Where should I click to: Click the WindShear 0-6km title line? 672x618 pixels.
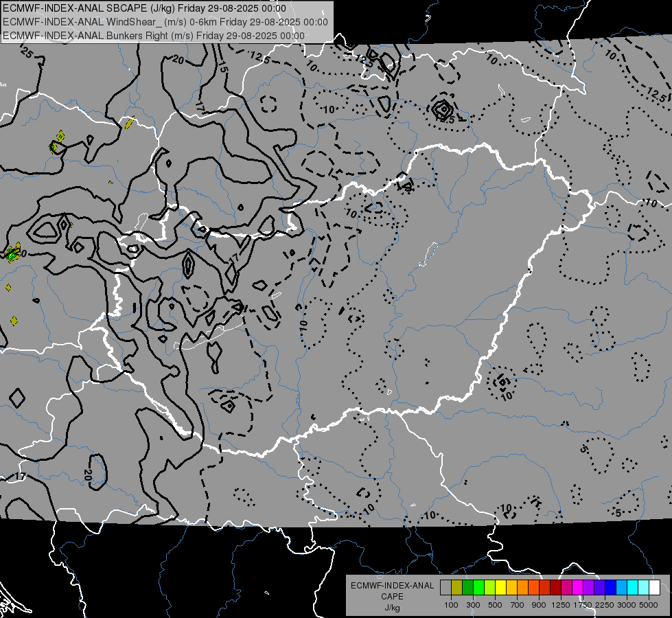tap(165, 22)
